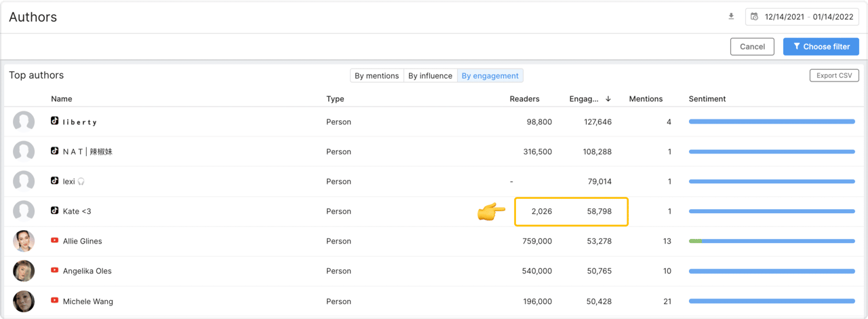Select the By engagement toggle
868x319 pixels.
point(490,75)
